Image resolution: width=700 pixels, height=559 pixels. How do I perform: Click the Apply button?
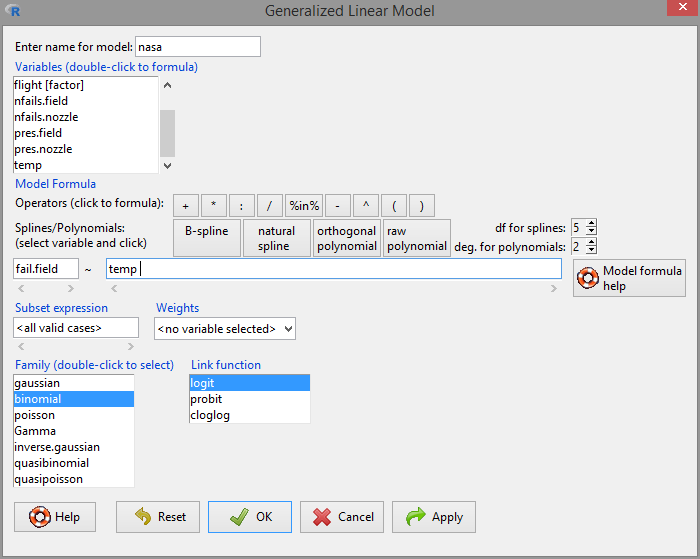point(433,517)
